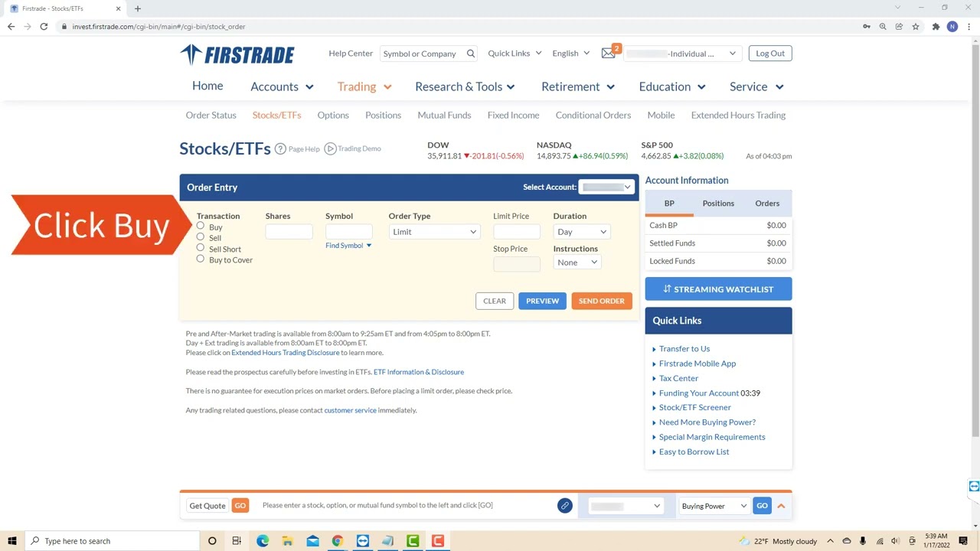980x551 pixels.
Task: Switch to the Positions tab in Account Information
Action: 718,204
